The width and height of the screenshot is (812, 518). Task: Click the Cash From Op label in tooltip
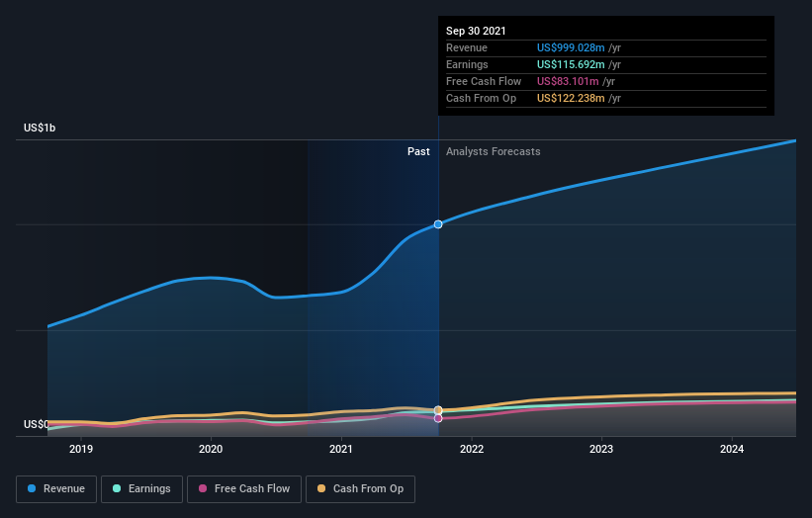coord(481,98)
